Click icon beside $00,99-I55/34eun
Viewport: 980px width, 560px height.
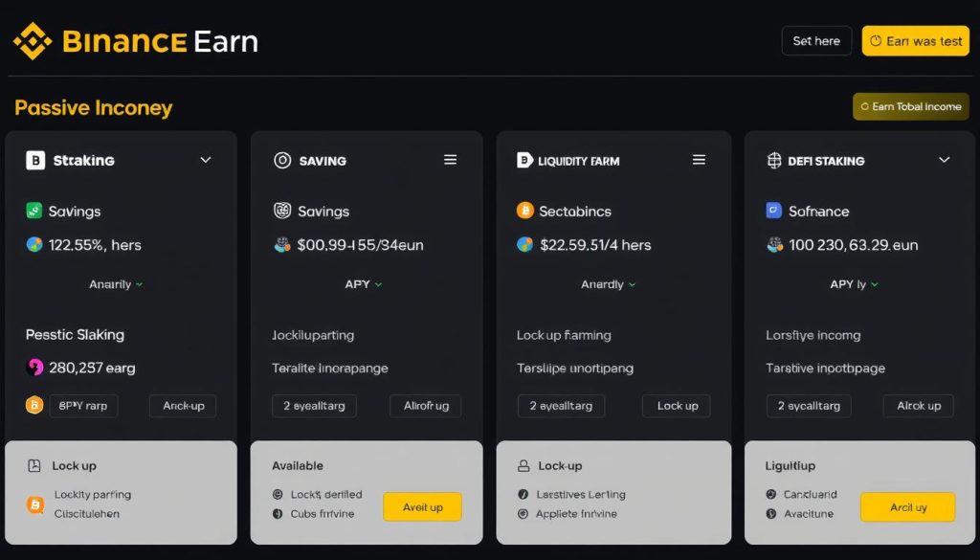click(x=282, y=244)
